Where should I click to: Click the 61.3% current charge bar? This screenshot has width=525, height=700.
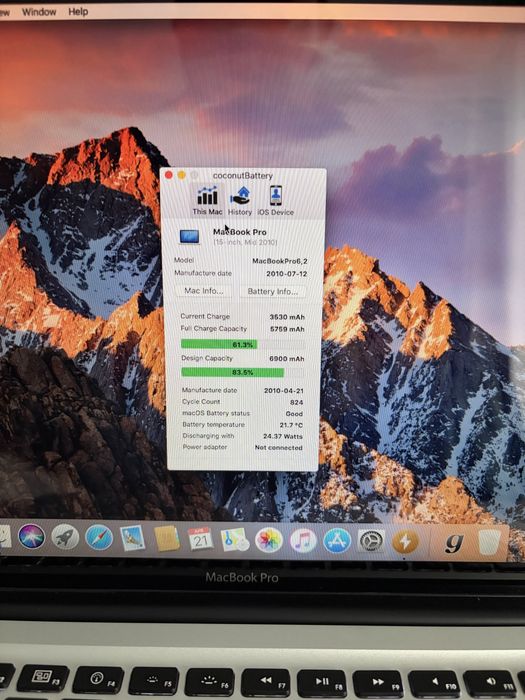point(243,344)
